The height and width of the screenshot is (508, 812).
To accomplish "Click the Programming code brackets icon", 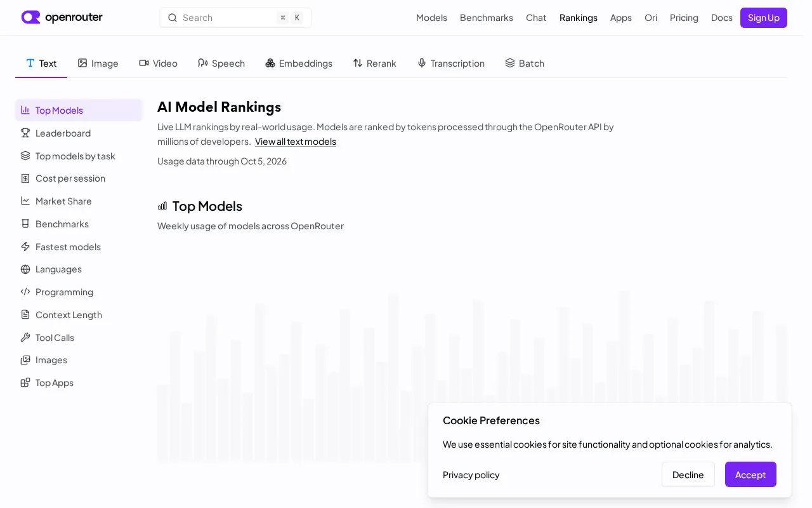I will (25, 291).
